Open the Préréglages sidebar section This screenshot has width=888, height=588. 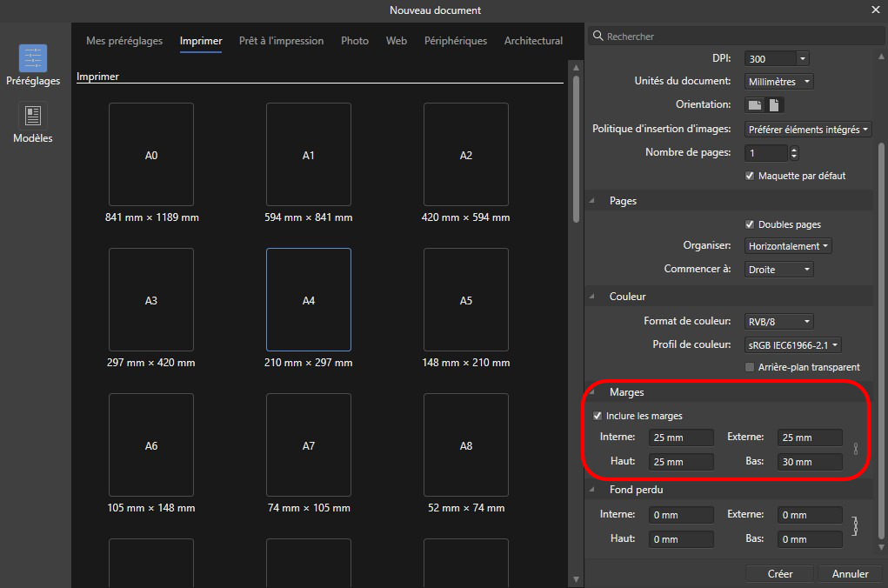click(33, 65)
